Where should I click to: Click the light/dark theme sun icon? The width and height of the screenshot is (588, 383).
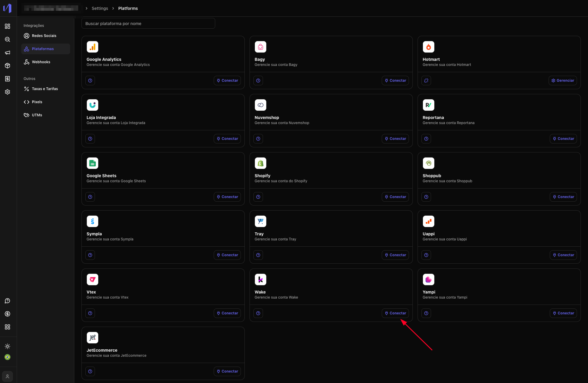(x=7, y=346)
